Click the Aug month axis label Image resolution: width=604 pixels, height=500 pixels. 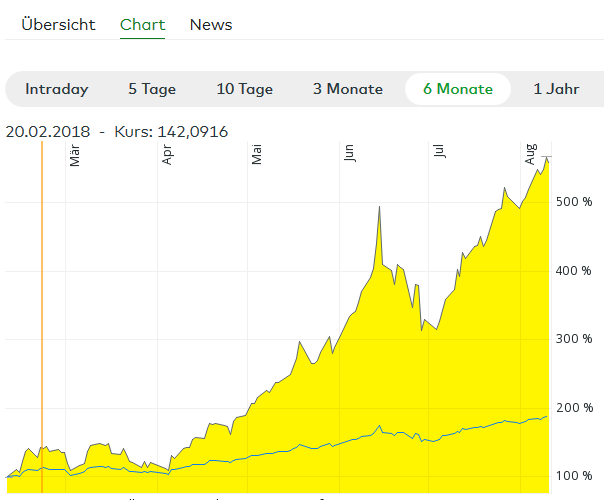[x=530, y=155]
